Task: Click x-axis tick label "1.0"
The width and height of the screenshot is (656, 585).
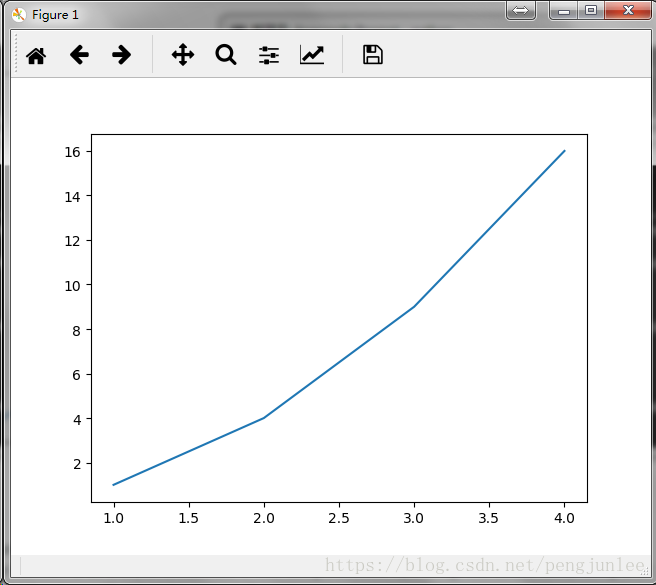Action: (x=113, y=518)
